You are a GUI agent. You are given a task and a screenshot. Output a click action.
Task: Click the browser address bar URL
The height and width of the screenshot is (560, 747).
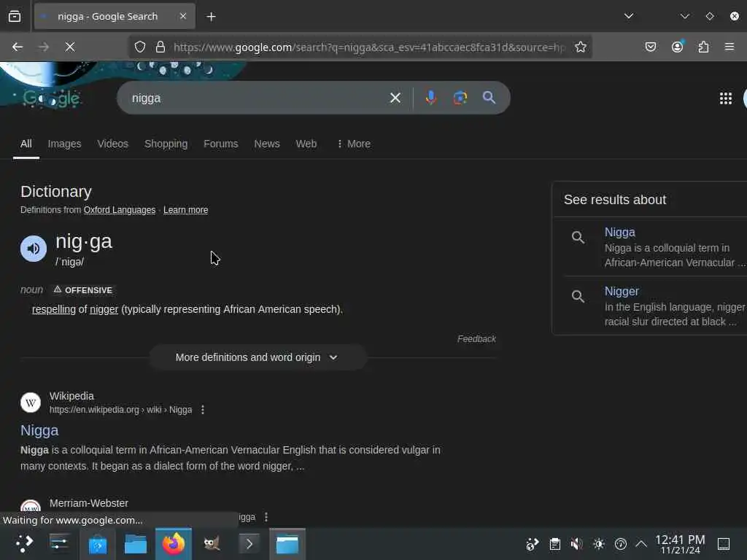[x=369, y=47]
